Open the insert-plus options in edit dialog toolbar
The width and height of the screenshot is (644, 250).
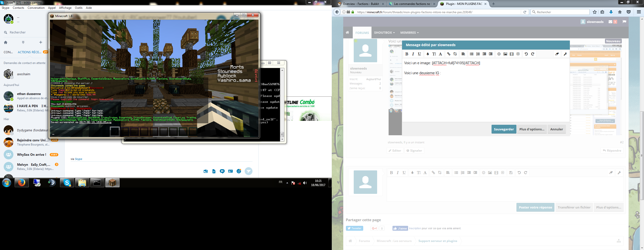coord(518,54)
